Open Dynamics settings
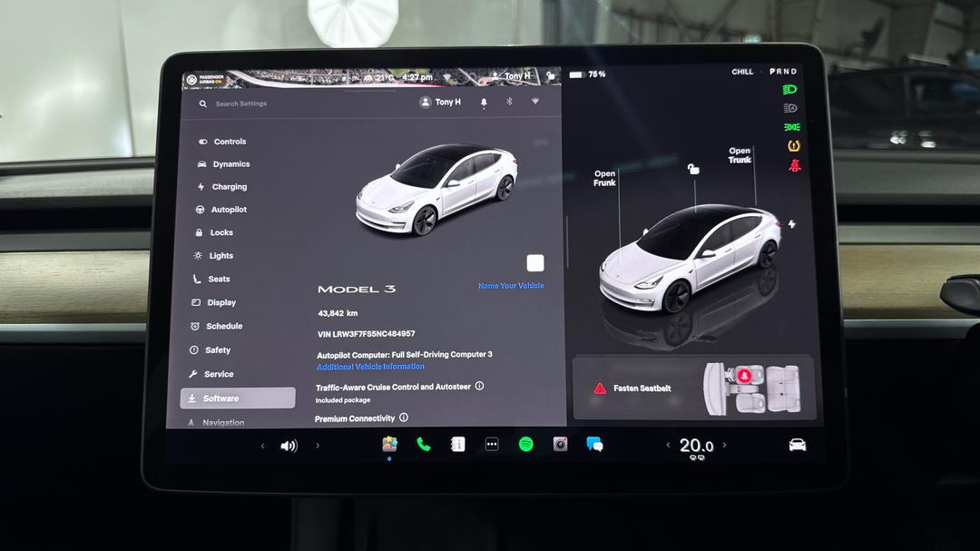This screenshot has height=551, width=980. coord(224,164)
